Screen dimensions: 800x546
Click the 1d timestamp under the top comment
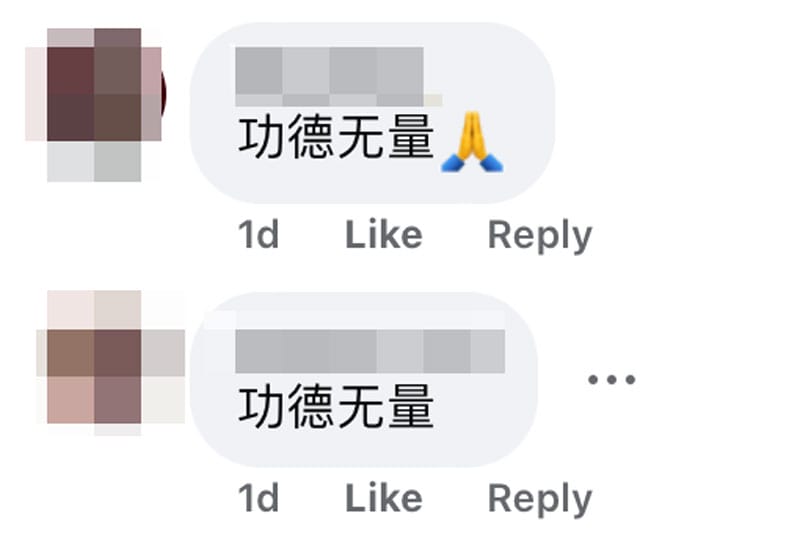(x=259, y=235)
